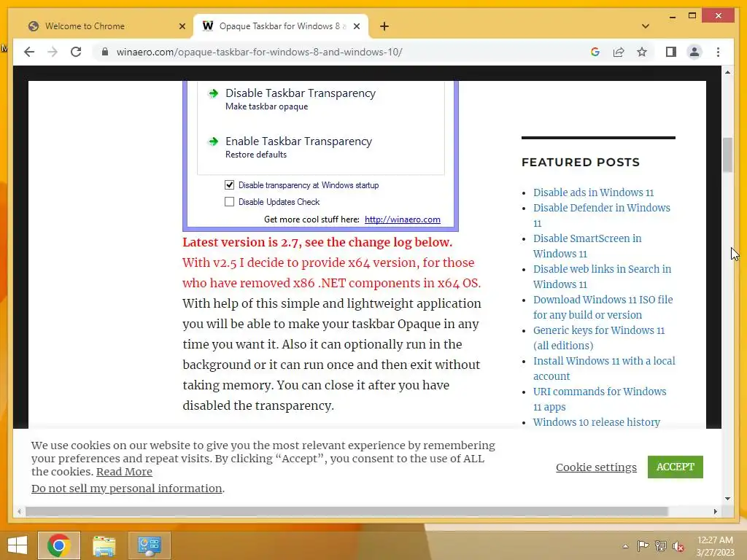
Task: Open a new tab with the plus button
Action: click(384, 26)
